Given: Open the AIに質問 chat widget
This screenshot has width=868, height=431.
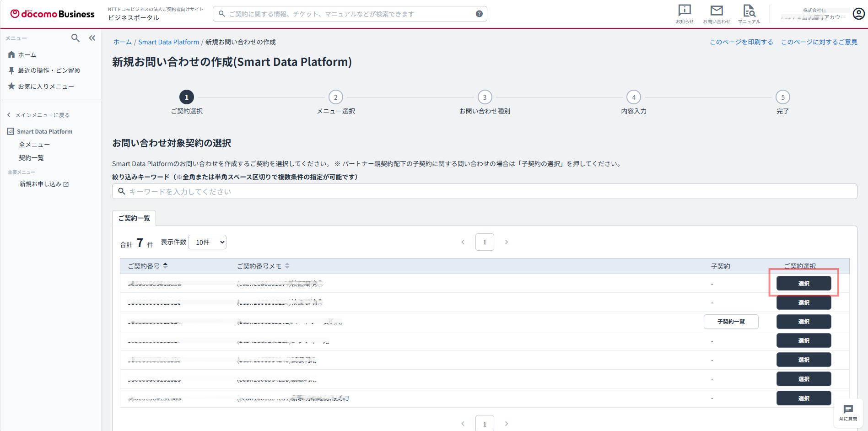Looking at the screenshot, I should [848, 413].
